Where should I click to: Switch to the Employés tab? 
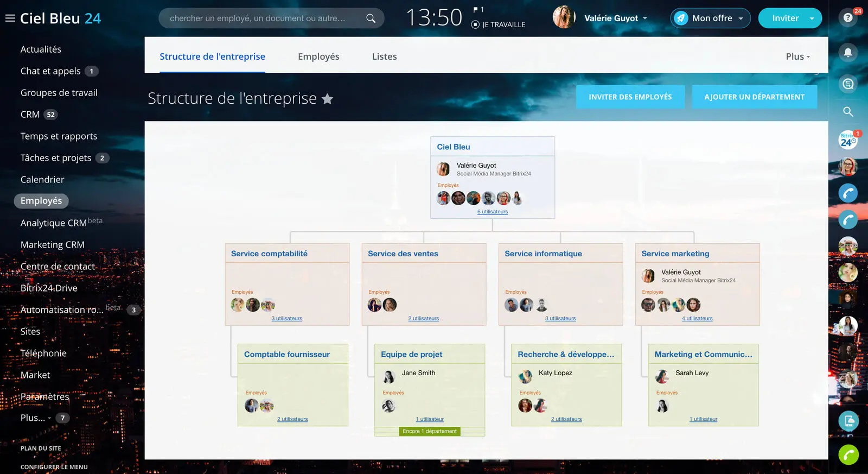tap(318, 56)
